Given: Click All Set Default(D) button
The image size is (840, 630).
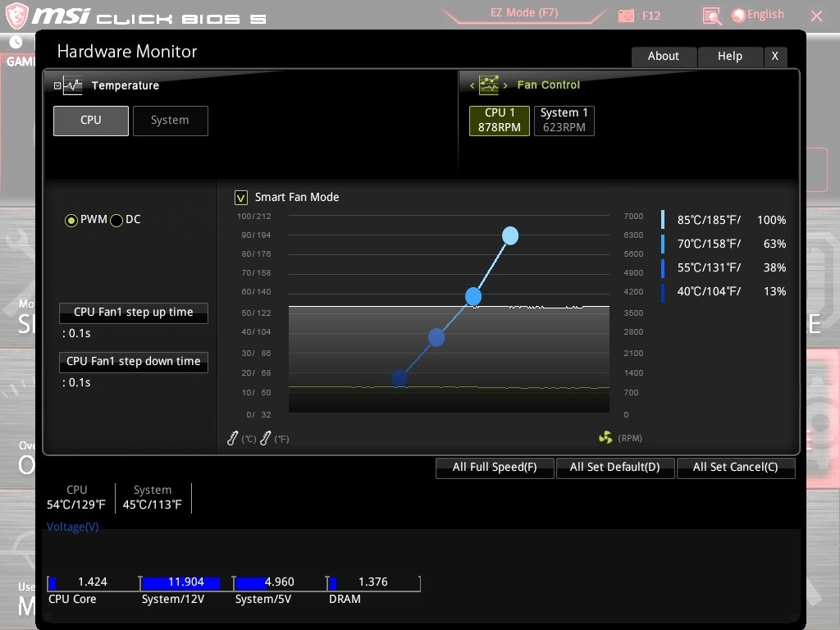Looking at the screenshot, I should click(x=615, y=467).
